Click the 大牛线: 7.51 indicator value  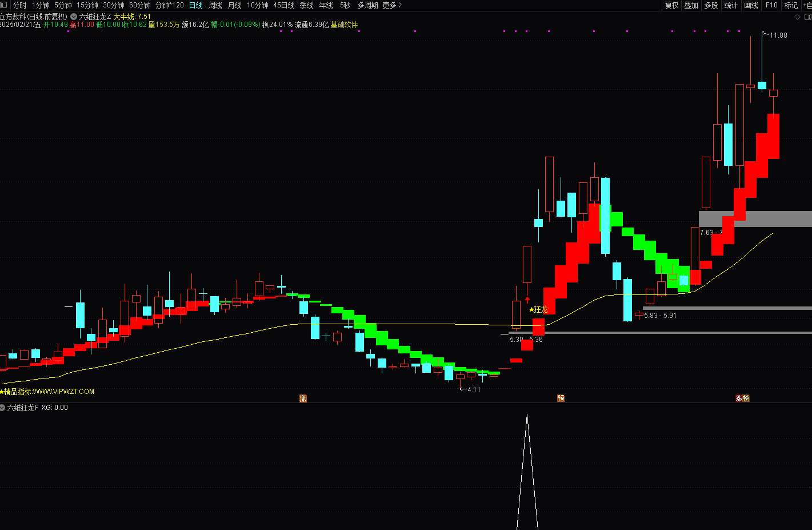[132, 17]
